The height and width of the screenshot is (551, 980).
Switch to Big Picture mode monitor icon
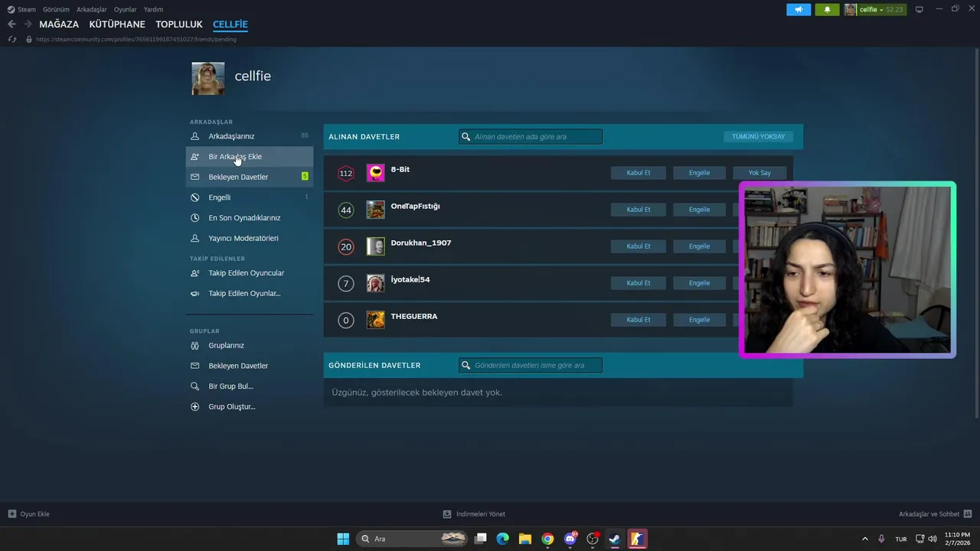(920, 9)
